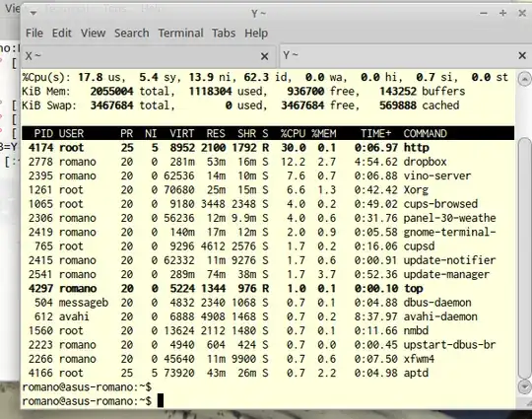Screen dimensions: 532x419
Task: Click the panel-30-weathe process name
Action: pos(449,218)
